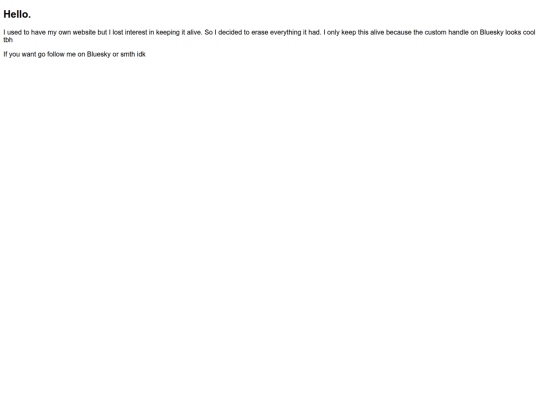Click the word "own" before website
Image resolution: width=540 pixels, height=405 pixels.
64,32
